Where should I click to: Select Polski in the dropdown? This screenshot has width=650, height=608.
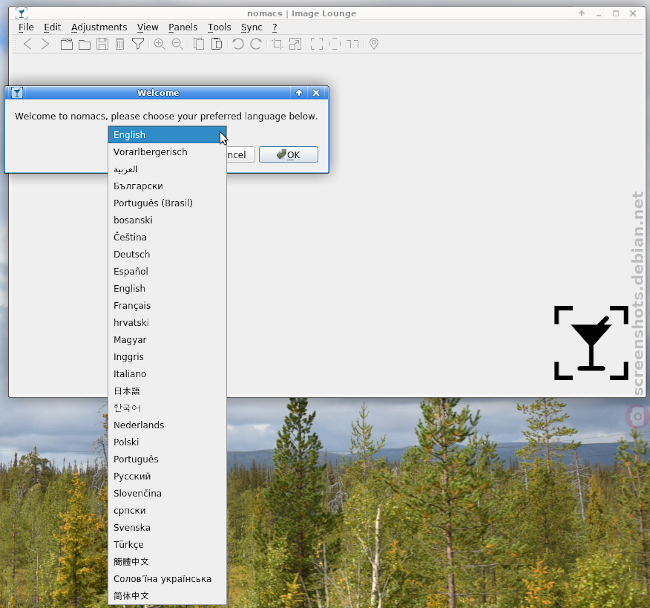[x=167, y=442]
